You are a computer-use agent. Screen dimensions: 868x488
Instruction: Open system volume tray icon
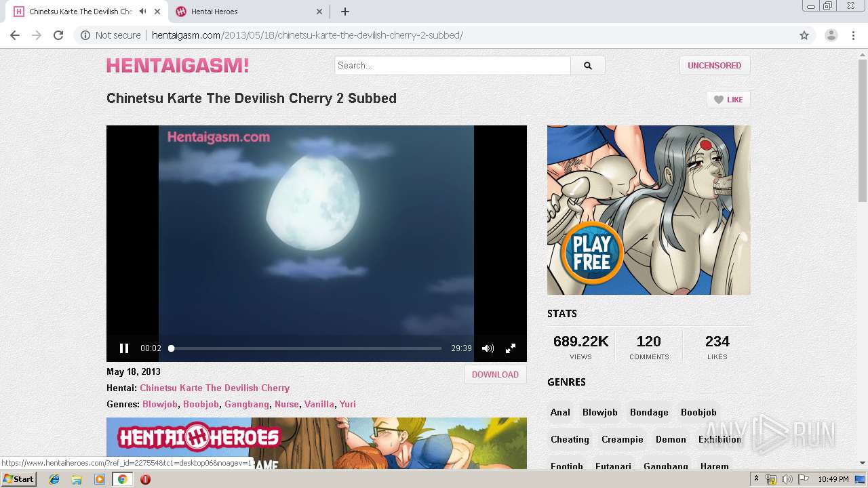(x=787, y=479)
